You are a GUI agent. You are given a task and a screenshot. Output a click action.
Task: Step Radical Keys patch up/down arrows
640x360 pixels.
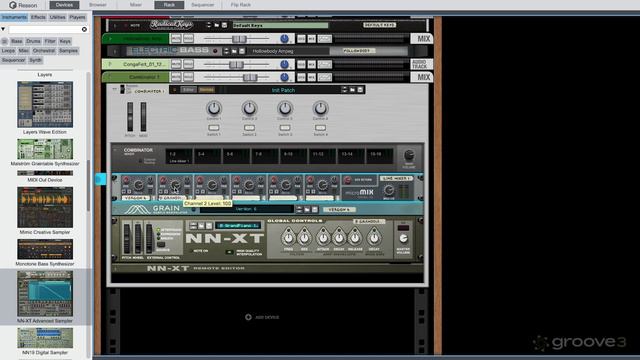tap(209, 25)
